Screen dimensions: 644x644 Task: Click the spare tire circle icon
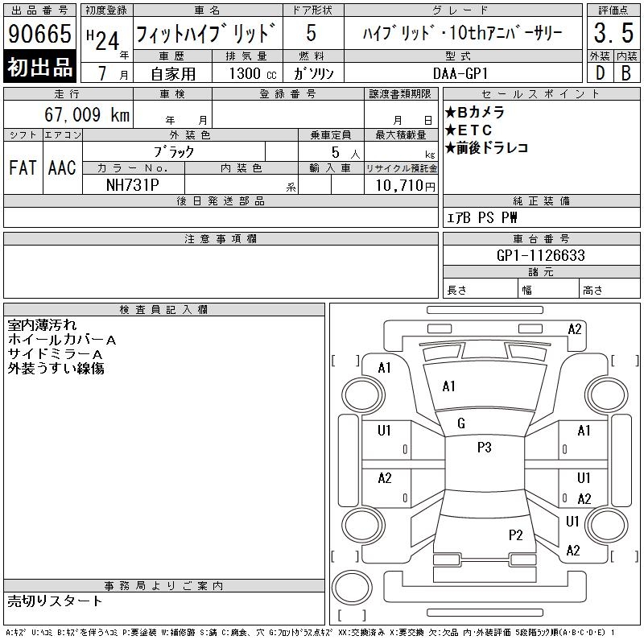click(352, 587)
